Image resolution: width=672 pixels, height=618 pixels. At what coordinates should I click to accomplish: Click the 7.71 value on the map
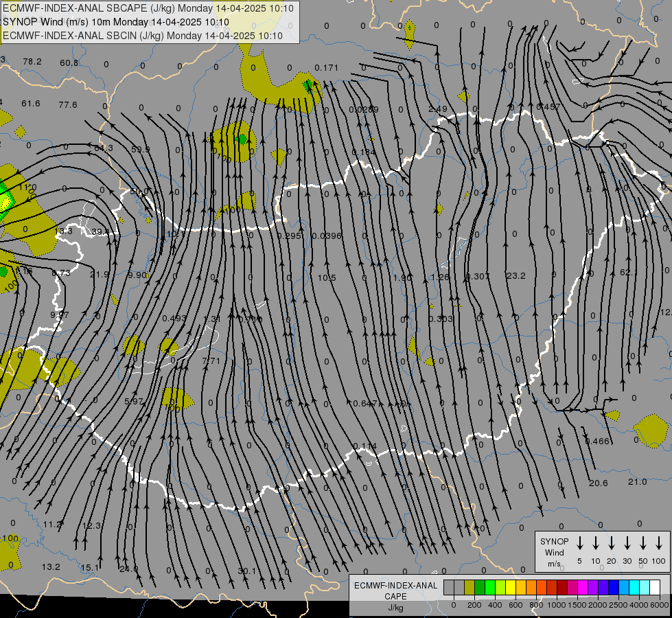(x=211, y=361)
